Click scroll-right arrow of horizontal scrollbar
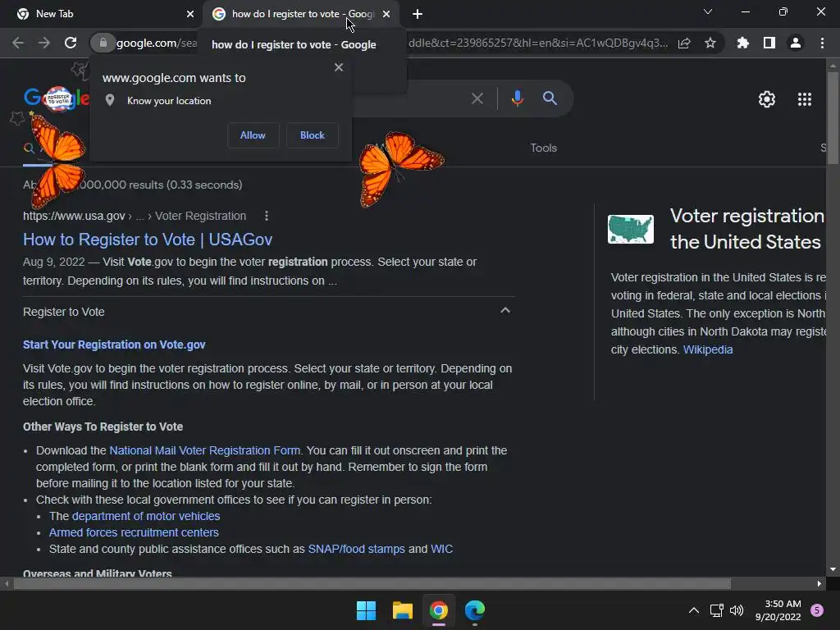840x630 pixels. [819, 583]
